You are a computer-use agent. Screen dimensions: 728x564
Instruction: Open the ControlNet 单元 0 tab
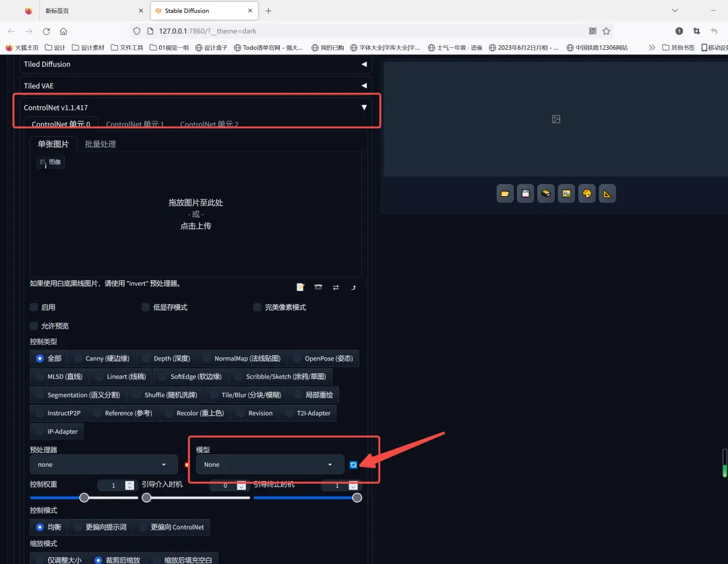pos(61,124)
